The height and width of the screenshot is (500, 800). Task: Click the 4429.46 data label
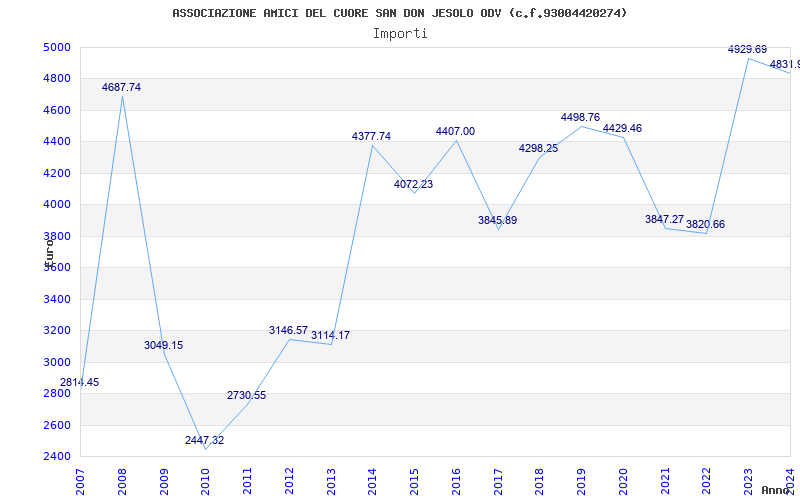pos(622,128)
